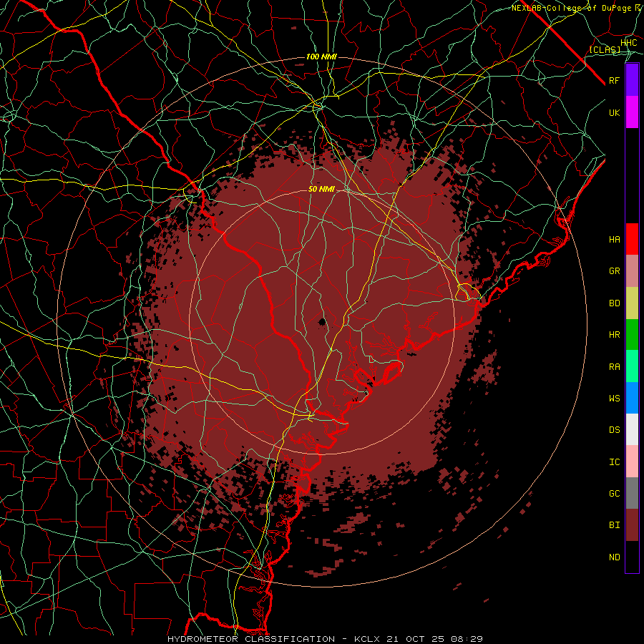The width and height of the screenshot is (644, 644).
Task: Click the HA red legend swatch
Action: (x=632, y=239)
